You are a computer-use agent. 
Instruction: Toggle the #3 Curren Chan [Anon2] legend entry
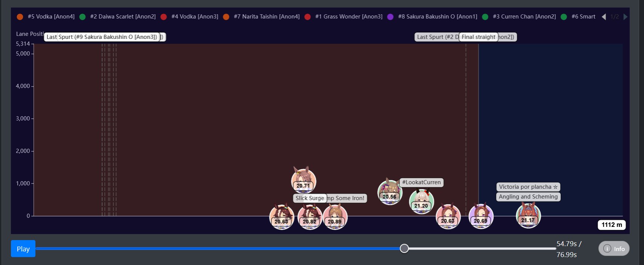click(x=519, y=17)
